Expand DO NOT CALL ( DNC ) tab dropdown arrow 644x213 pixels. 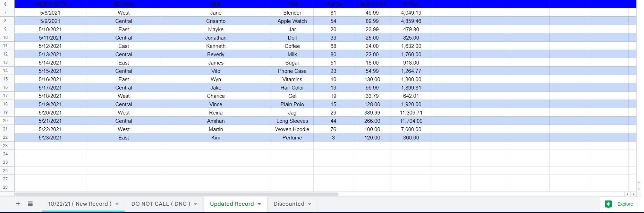pos(196,204)
